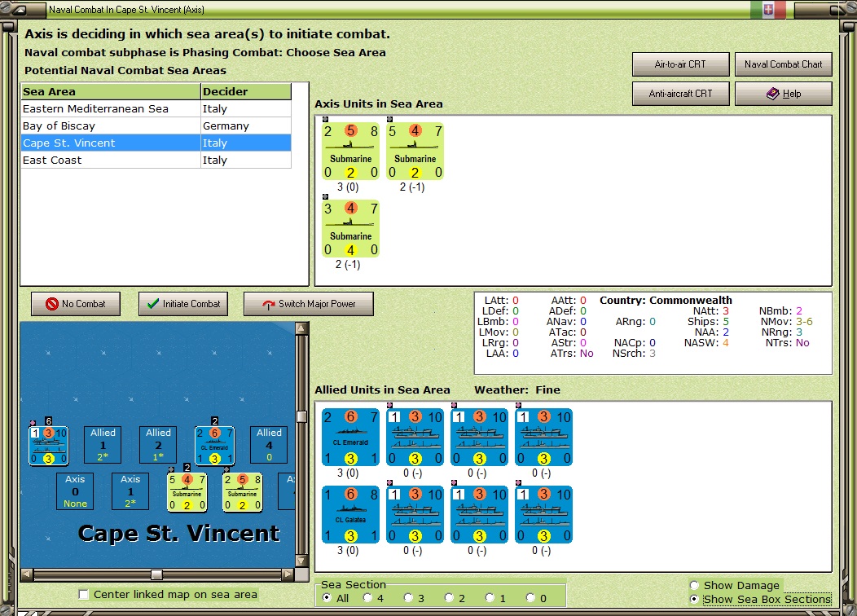Enable Center linked map on sea area

[84, 595]
